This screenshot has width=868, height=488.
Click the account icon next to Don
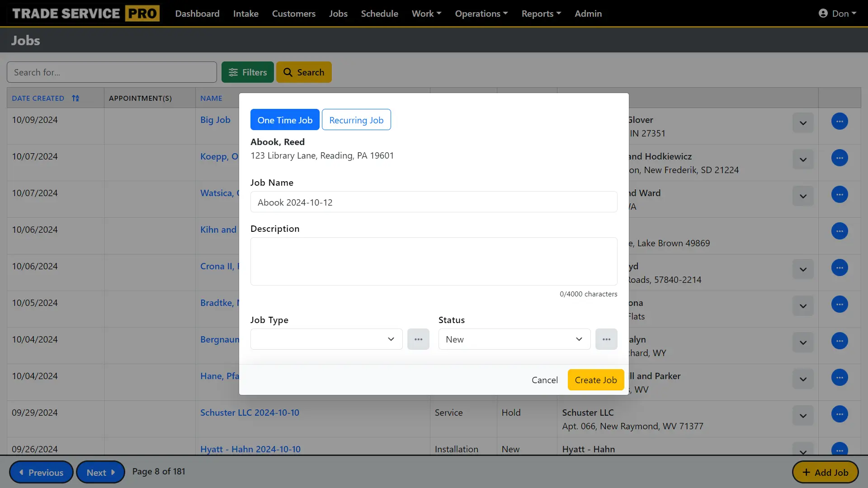tap(824, 13)
